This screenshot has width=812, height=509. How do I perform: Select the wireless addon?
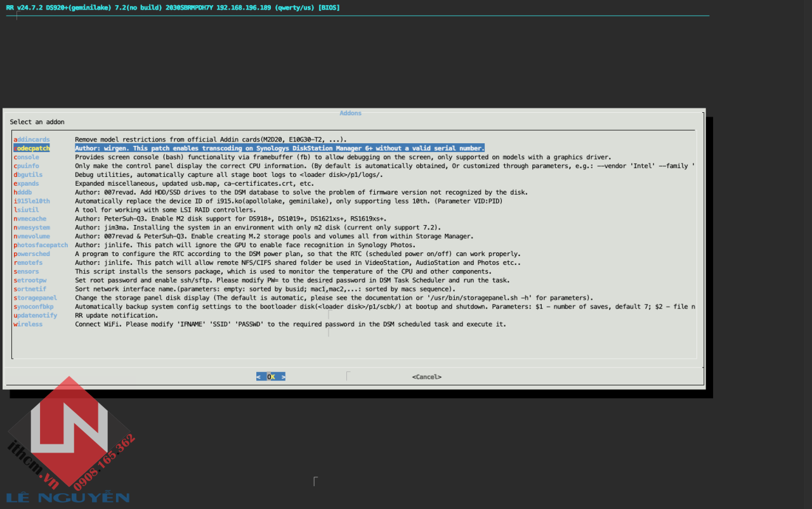tap(29, 325)
